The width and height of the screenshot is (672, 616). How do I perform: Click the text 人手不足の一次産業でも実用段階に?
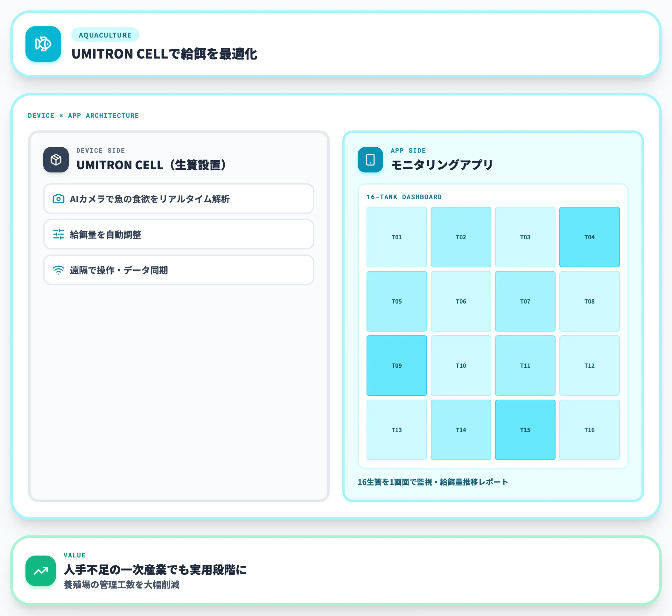click(155, 570)
